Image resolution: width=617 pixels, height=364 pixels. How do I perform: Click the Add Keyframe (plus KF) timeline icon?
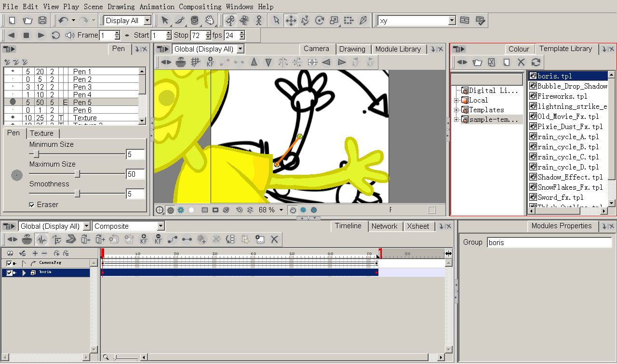point(144,239)
